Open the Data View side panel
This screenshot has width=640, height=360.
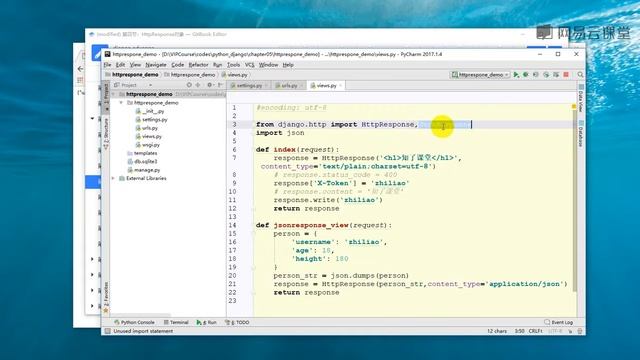(x=581, y=98)
